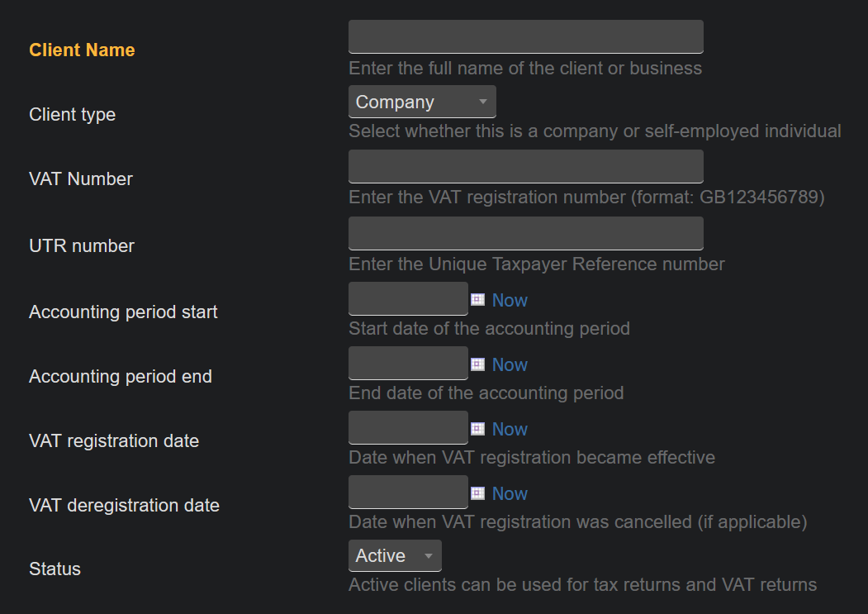
Task: Click the Client type label
Action: coord(72,114)
